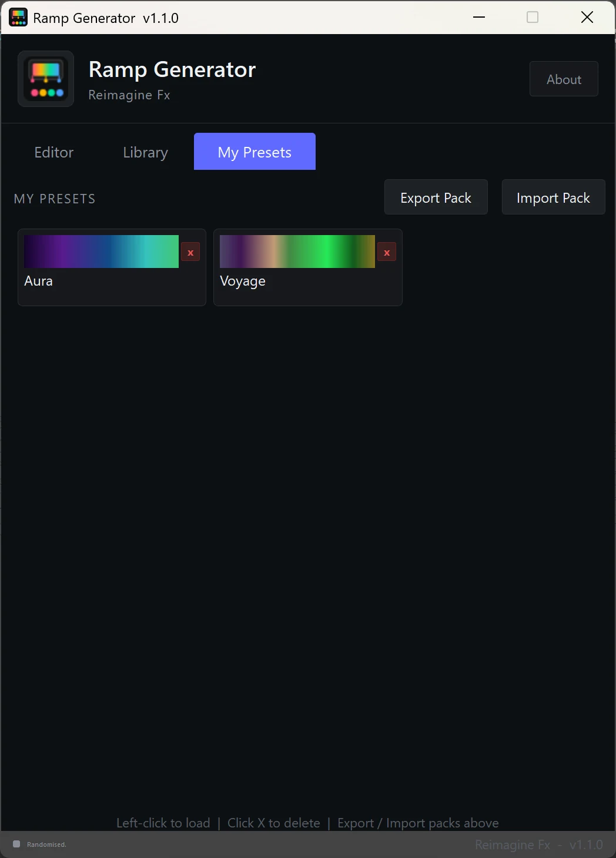The image size is (616, 858).
Task: Load the Aura gradient preset swatch
Action: click(101, 252)
